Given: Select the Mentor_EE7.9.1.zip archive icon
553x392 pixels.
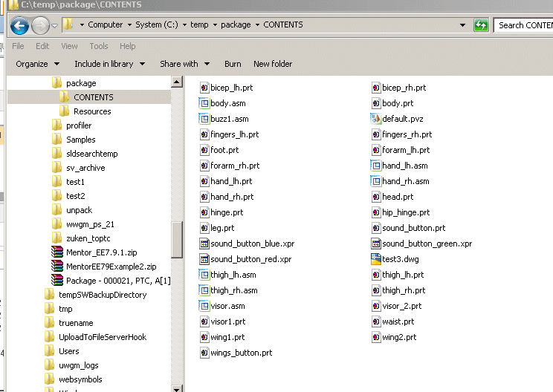Looking at the screenshot, I should (x=57, y=252).
